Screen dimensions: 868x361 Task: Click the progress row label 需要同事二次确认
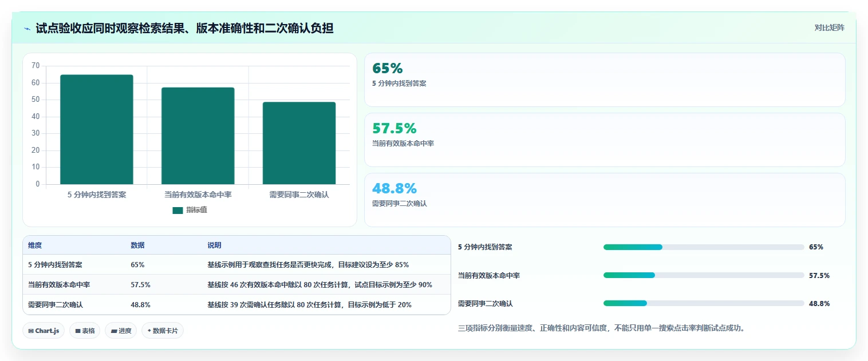coord(485,303)
